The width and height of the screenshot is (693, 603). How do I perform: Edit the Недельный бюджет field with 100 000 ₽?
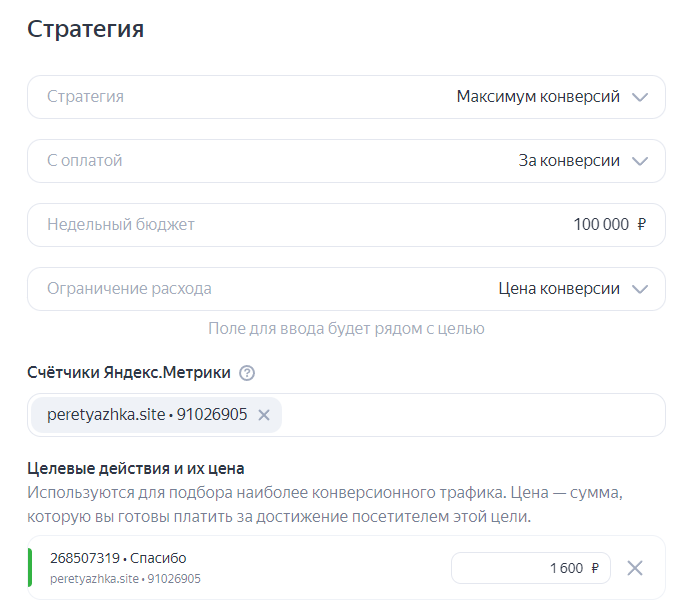tap(346, 225)
